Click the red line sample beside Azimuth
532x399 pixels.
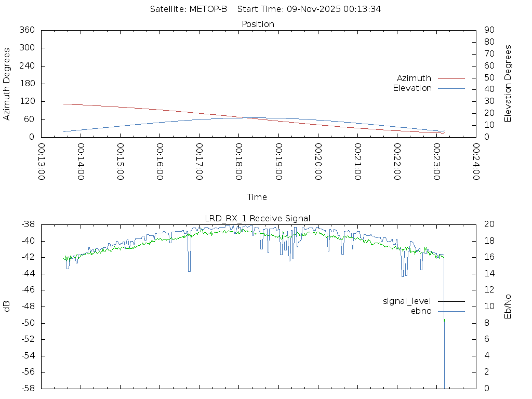pyautogui.click(x=451, y=78)
